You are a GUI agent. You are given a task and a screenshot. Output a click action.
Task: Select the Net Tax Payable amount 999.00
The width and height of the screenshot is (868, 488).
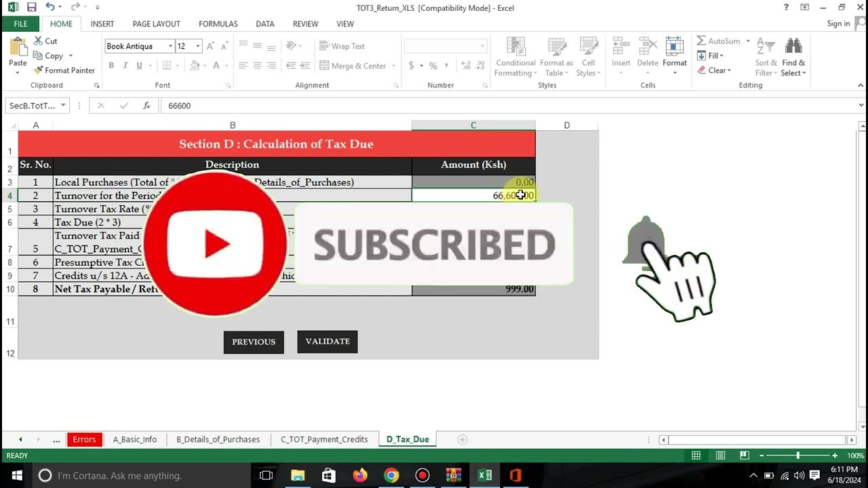[473, 289]
